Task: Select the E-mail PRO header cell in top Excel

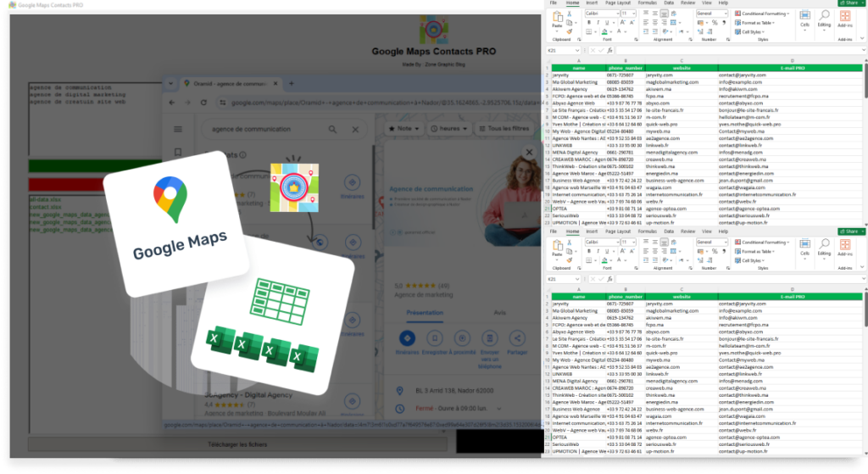Action: tap(793, 68)
